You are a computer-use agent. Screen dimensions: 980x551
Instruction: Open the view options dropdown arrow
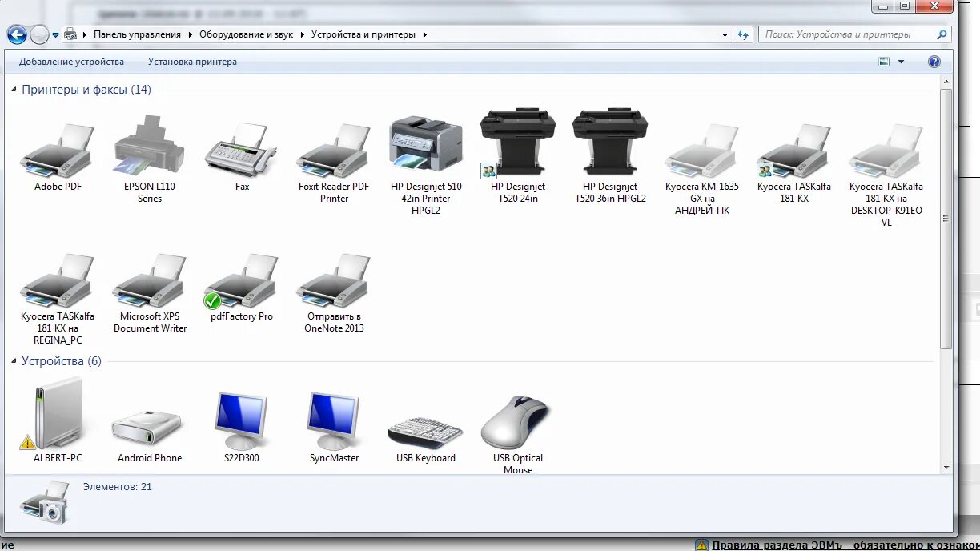tap(901, 62)
